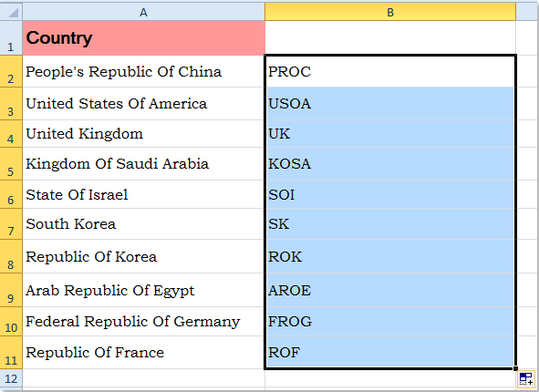
Task: Select row 1 header
Action: 11,37
